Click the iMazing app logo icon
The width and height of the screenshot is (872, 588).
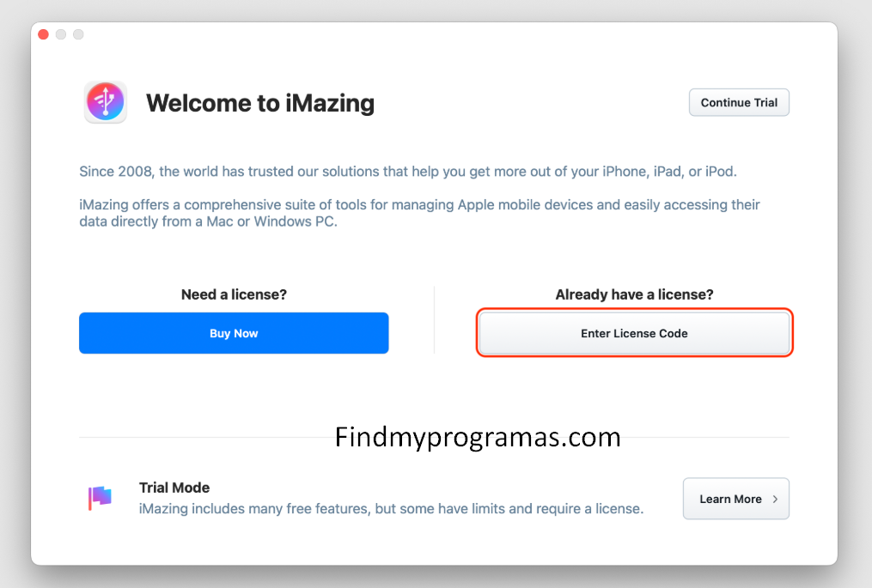point(106,102)
